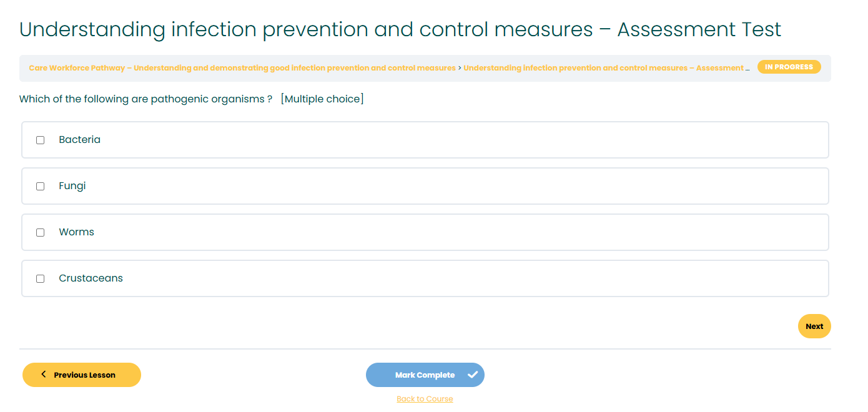Screen dimensions: 868x412
Task: Click the Bacteria answer label
Action: pos(80,140)
